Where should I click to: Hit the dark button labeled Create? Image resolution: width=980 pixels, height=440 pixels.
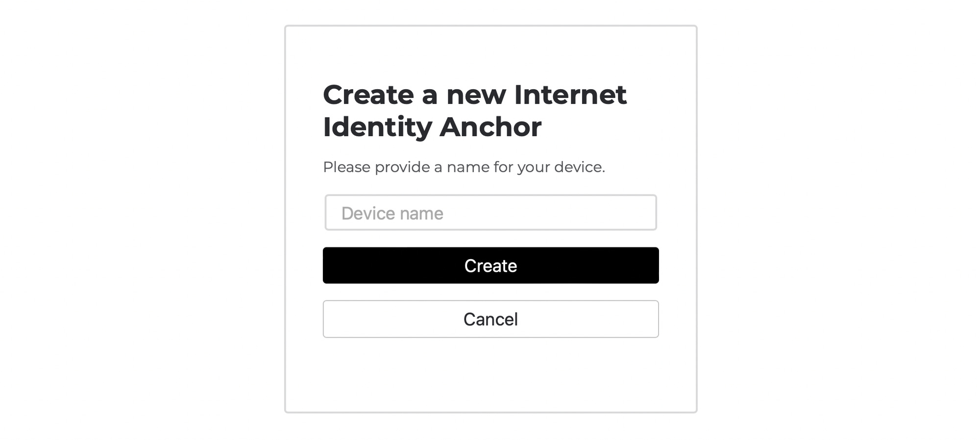(490, 266)
